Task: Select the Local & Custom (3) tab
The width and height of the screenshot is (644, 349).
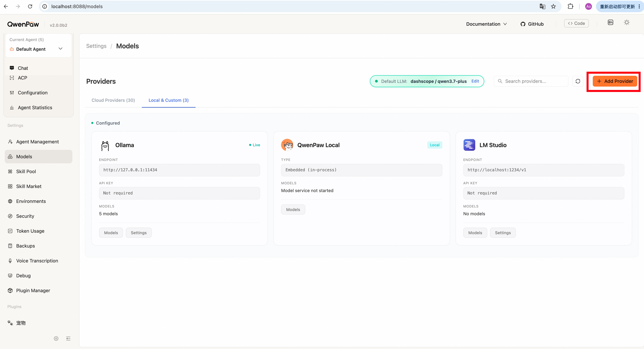Action: (169, 100)
